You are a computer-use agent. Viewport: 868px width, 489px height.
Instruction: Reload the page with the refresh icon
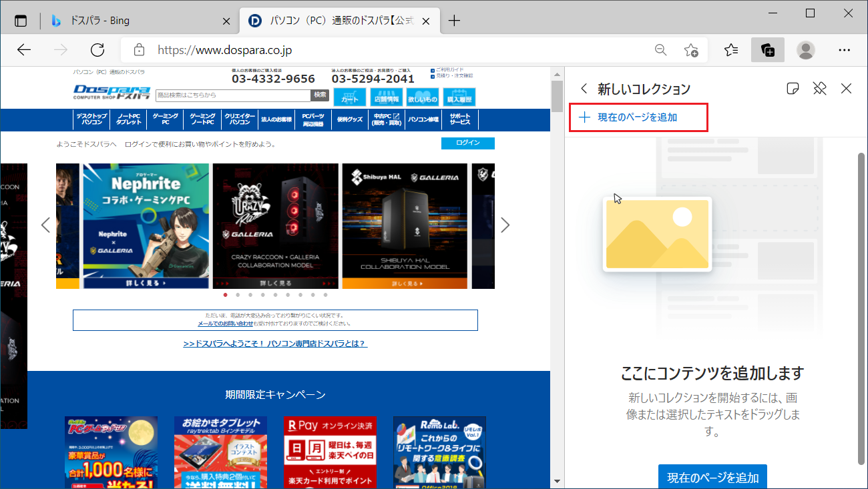pyautogui.click(x=97, y=50)
